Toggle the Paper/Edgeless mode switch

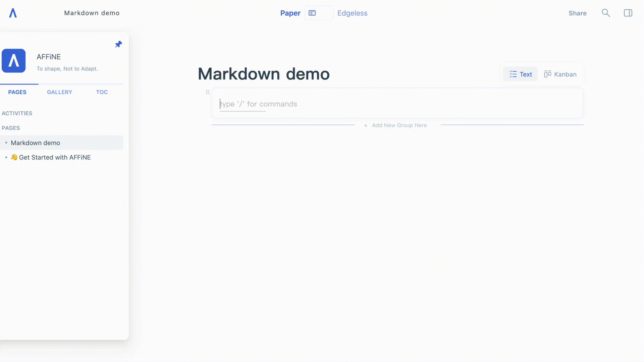tap(319, 13)
